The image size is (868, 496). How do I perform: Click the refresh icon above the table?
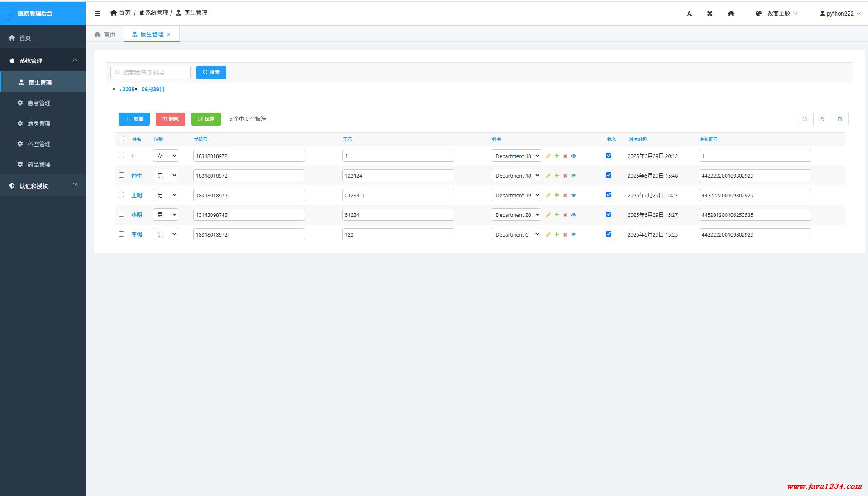(x=822, y=119)
